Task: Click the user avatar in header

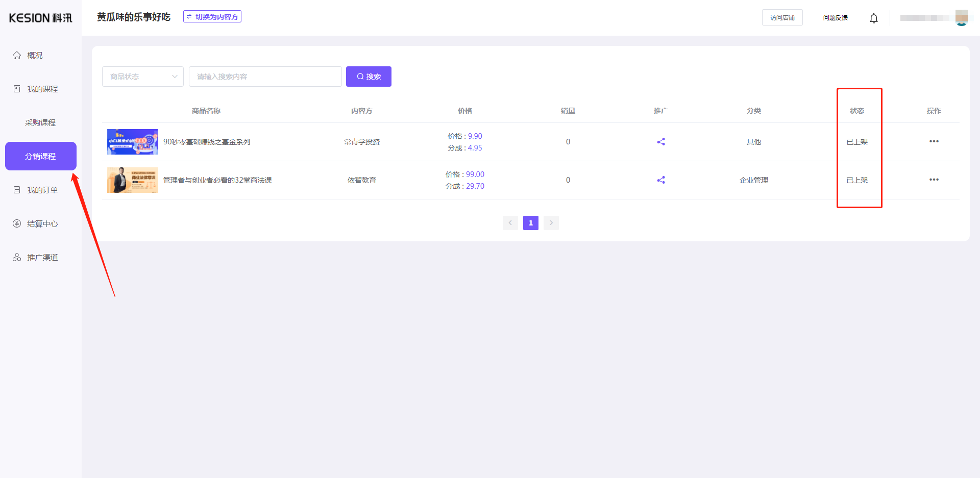Action: coord(961,17)
